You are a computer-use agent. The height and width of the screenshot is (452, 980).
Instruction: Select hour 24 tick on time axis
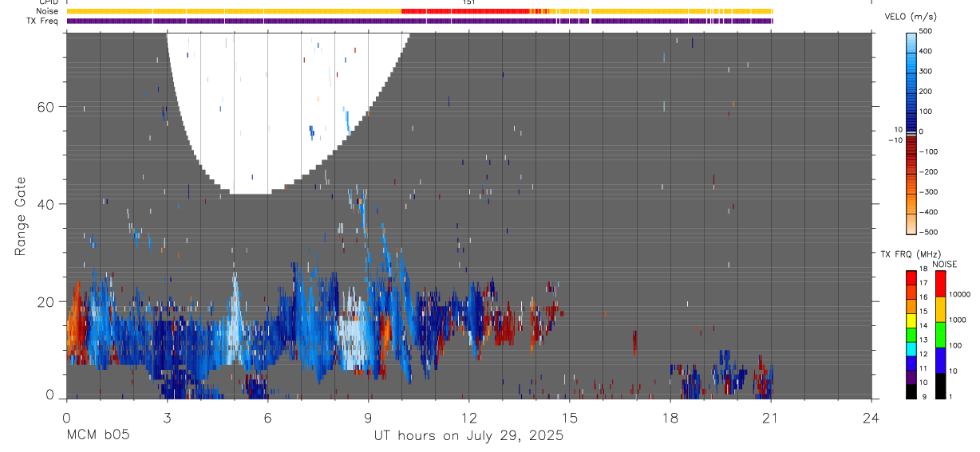[x=871, y=416]
